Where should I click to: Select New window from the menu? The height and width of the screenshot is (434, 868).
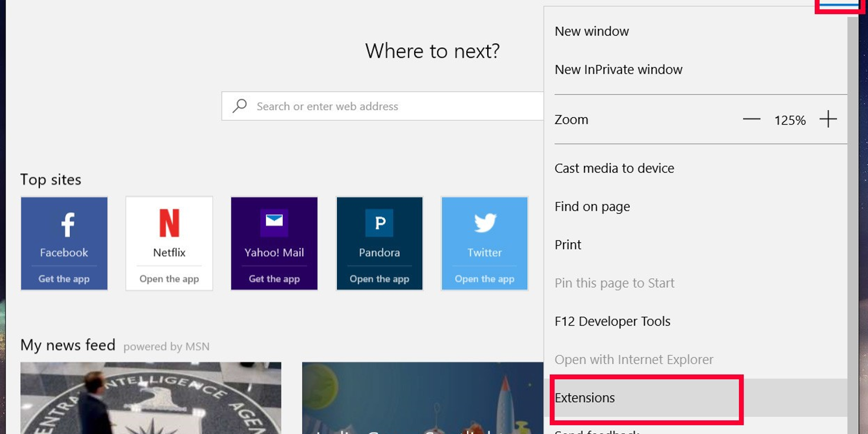[x=696, y=31]
